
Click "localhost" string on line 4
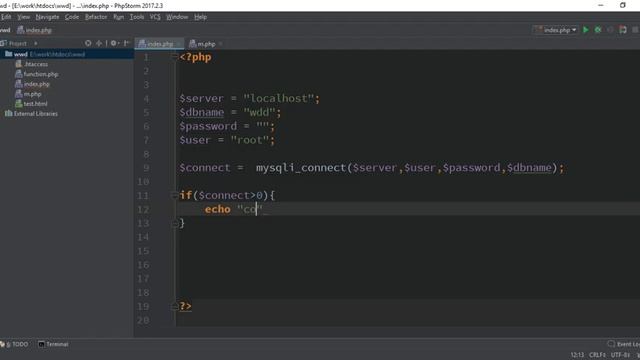coord(278,98)
